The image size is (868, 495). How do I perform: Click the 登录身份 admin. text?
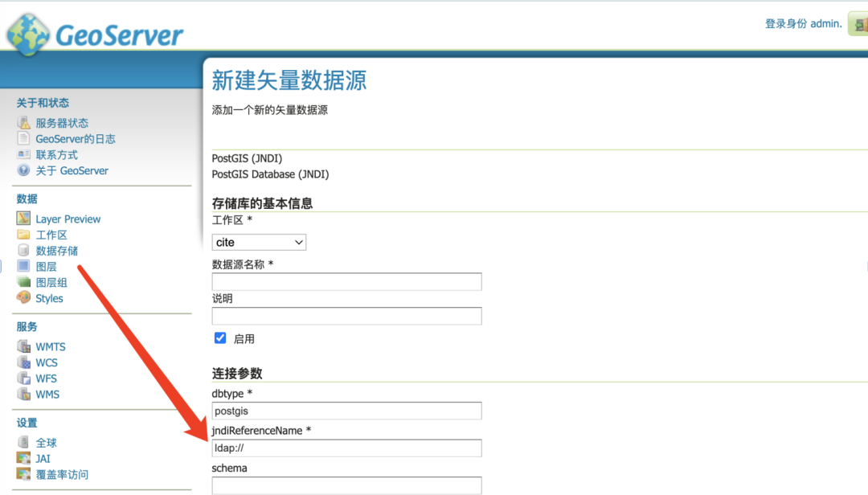click(803, 23)
